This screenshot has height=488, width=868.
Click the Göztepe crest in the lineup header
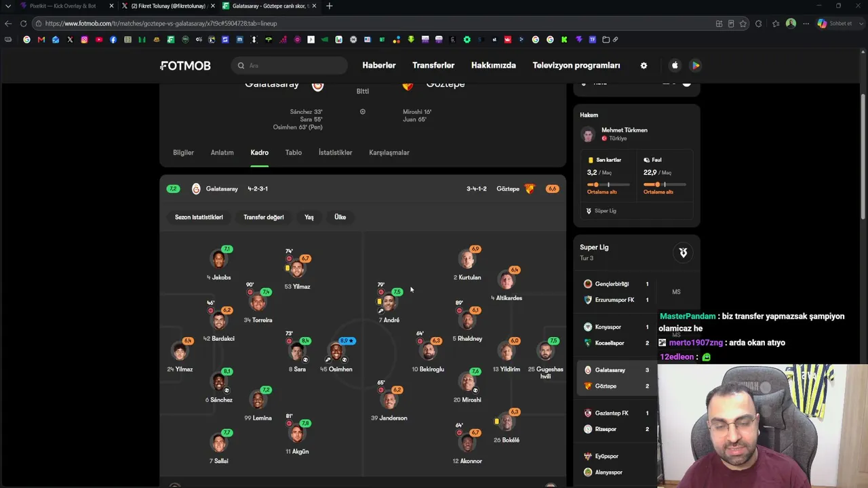coord(530,189)
